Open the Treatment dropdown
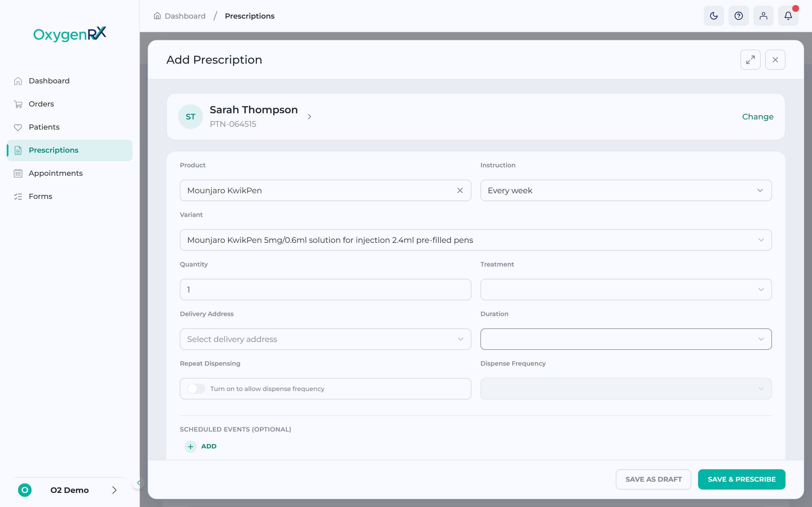 (626, 289)
